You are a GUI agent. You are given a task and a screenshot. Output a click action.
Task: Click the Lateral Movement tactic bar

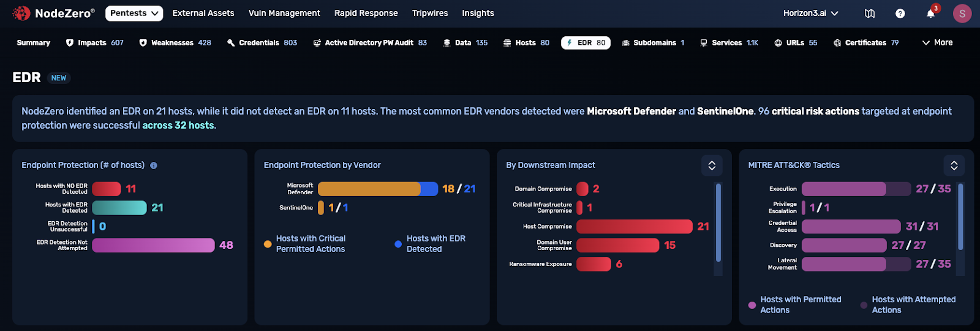pos(856,264)
